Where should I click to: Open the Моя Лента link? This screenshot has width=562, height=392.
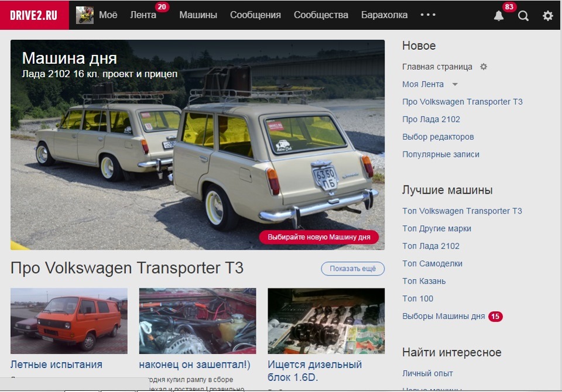click(423, 84)
